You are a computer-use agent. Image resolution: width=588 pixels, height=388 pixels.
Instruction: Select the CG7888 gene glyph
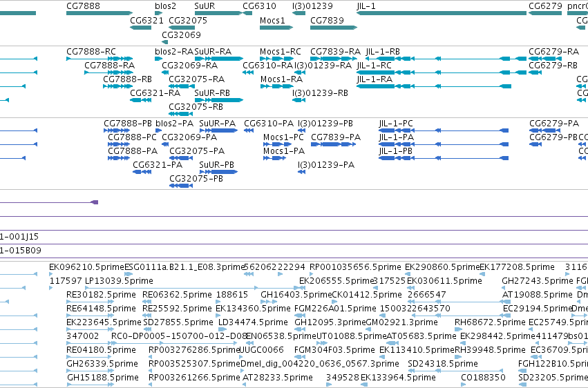[99, 13]
